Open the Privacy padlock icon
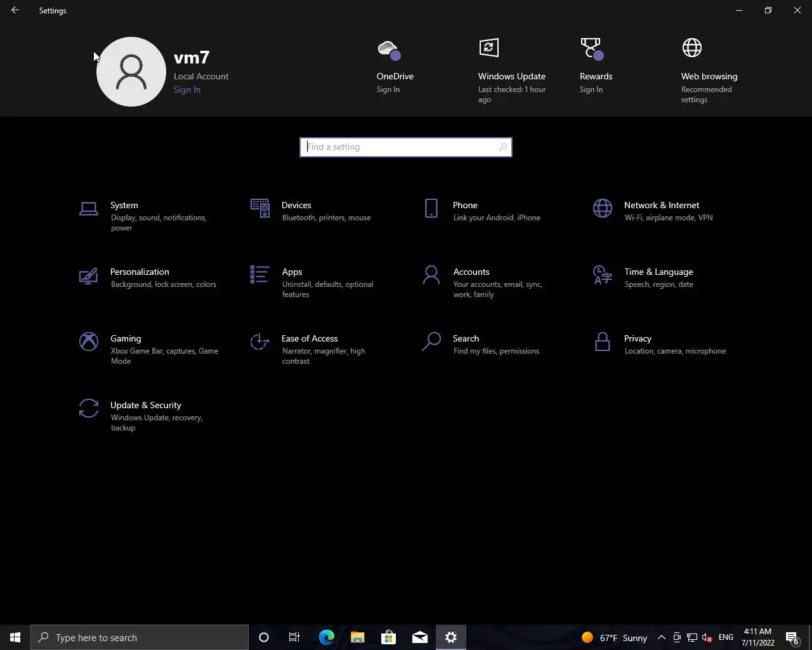 tap(603, 342)
